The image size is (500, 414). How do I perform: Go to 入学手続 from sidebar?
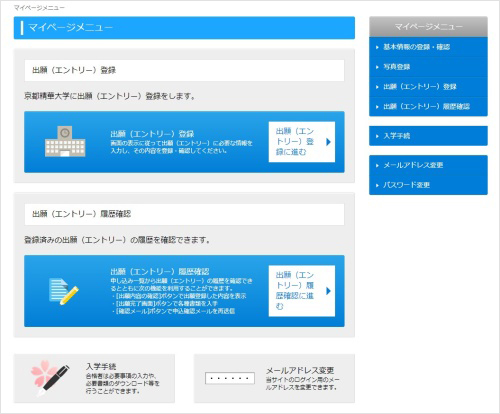pos(428,136)
